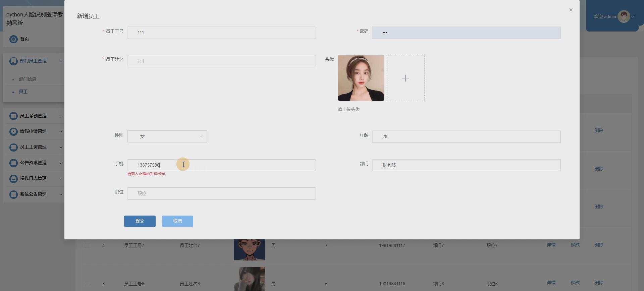The height and width of the screenshot is (291, 644).
Task: Click the 职位6 table cell
Action: tap(492, 284)
